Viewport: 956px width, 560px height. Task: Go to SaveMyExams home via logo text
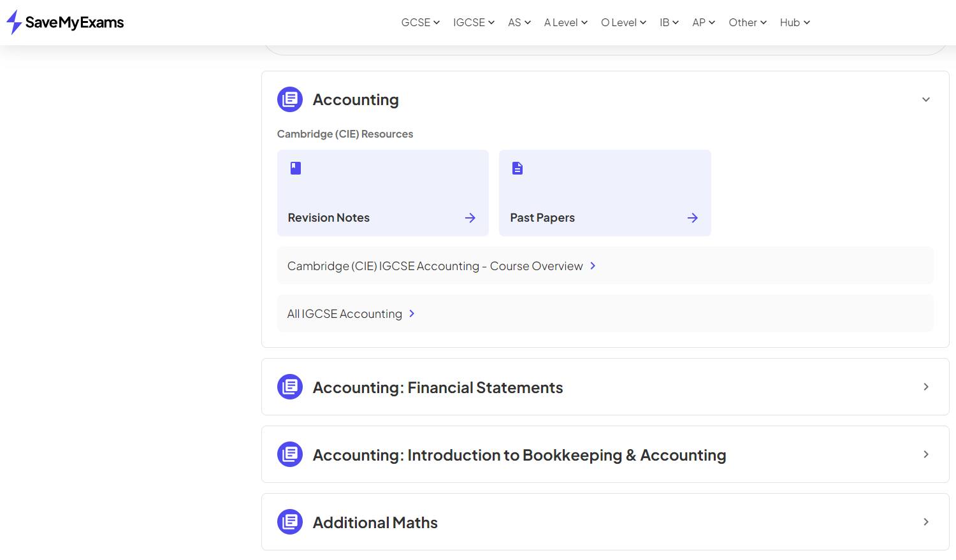point(75,22)
